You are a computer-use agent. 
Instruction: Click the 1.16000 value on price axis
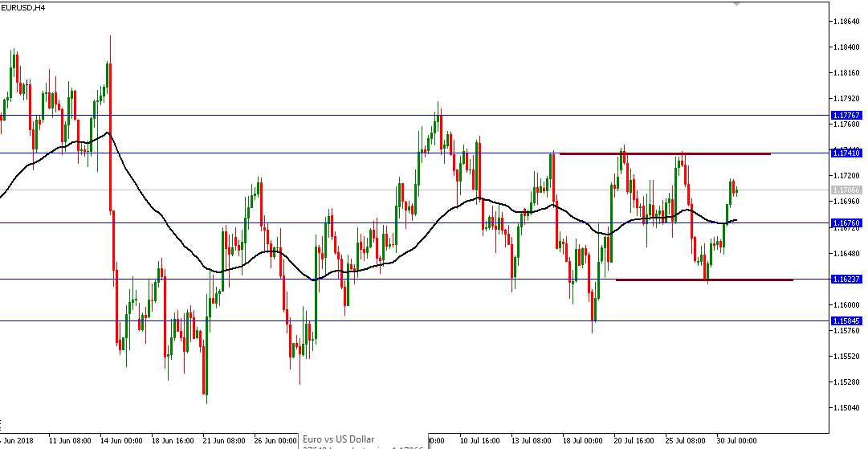click(x=847, y=304)
